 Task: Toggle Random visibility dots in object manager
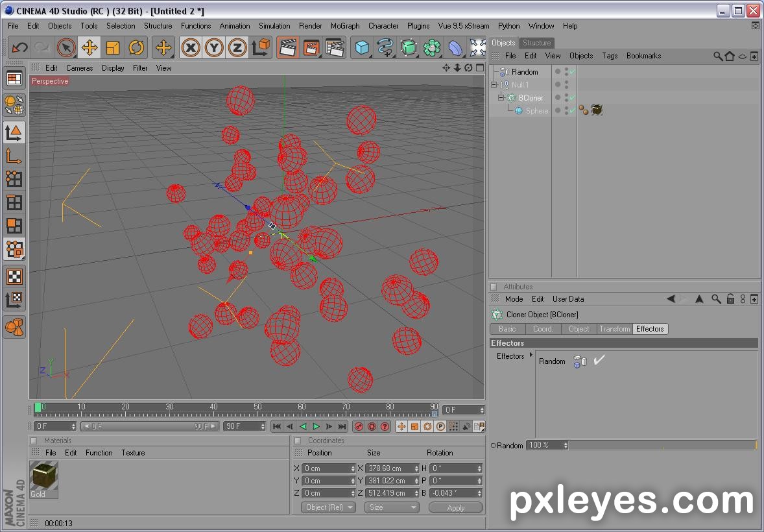click(x=566, y=71)
